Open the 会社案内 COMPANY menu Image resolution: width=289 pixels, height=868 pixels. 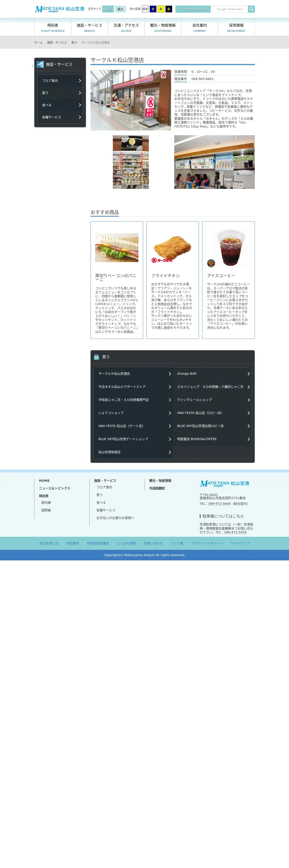click(x=199, y=28)
